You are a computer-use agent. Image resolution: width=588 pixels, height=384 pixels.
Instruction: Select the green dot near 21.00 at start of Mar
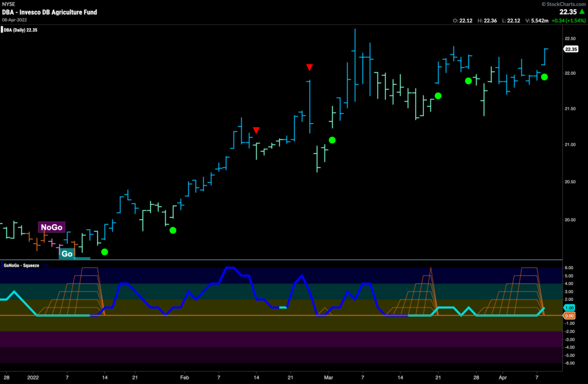click(x=332, y=140)
